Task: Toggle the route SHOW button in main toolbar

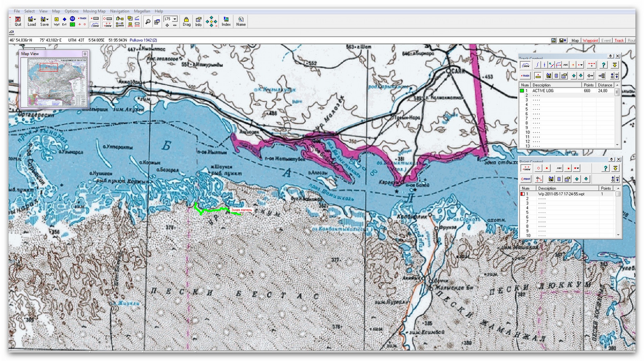Action: 120,25
